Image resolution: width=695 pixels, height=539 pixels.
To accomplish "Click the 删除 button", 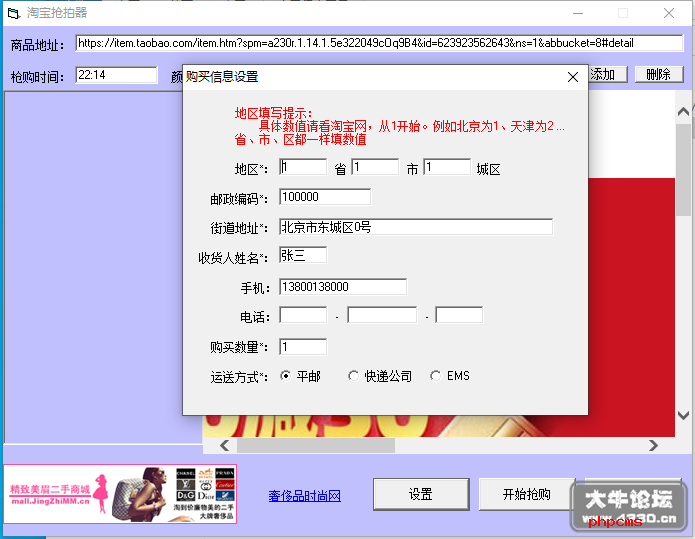I will (x=659, y=74).
